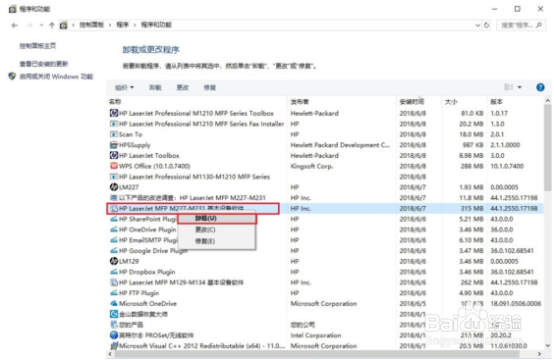The image size is (554, 360).
Task: Sort by the Installed On column header
Action: coord(419,102)
